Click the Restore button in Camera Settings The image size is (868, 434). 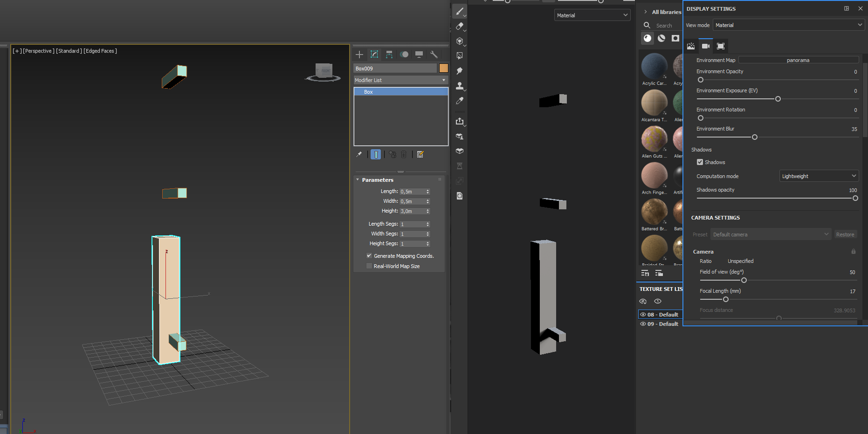click(846, 234)
